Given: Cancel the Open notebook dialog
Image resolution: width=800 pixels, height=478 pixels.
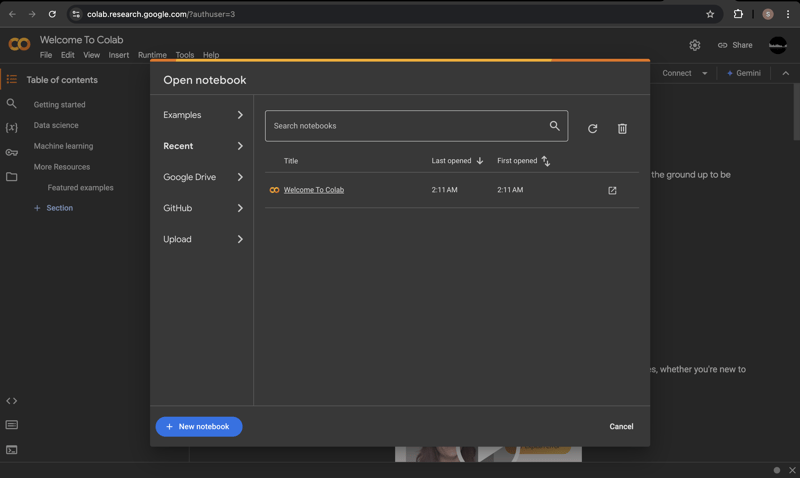Looking at the screenshot, I should [621, 427].
